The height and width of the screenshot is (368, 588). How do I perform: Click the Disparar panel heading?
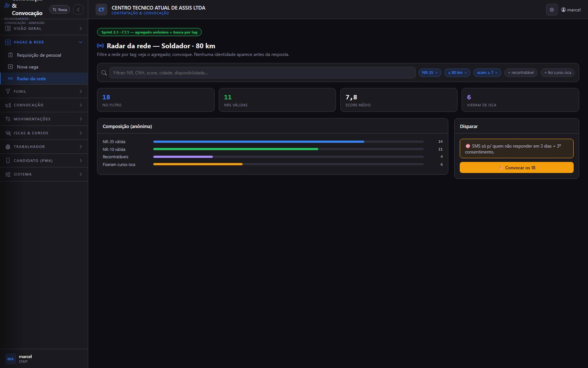tap(469, 126)
